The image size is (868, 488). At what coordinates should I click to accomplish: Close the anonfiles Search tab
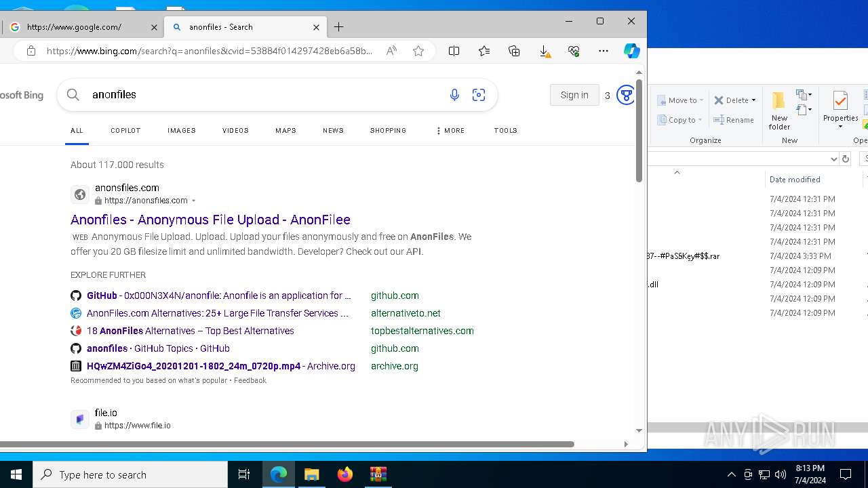tap(316, 27)
